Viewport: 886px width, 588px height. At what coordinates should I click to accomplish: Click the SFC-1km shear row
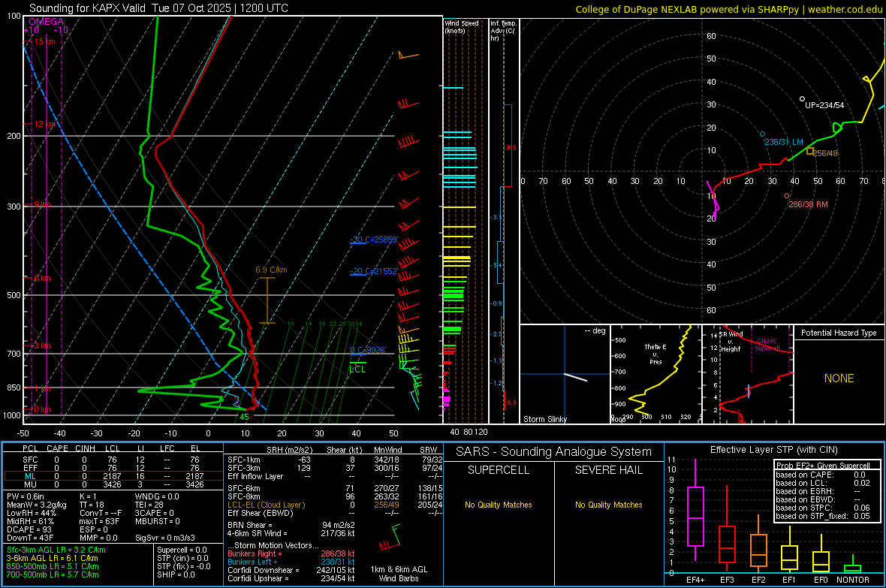pyautogui.click(x=335, y=460)
